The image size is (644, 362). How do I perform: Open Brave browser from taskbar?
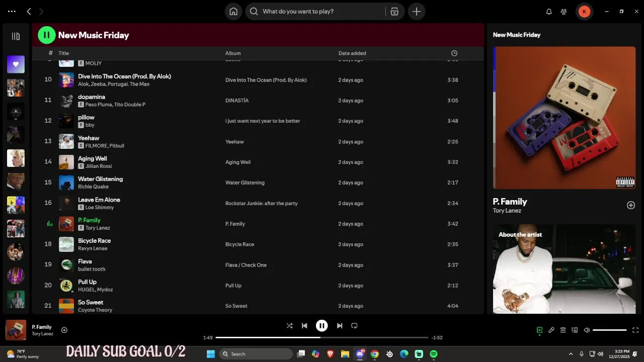[x=330, y=354]
